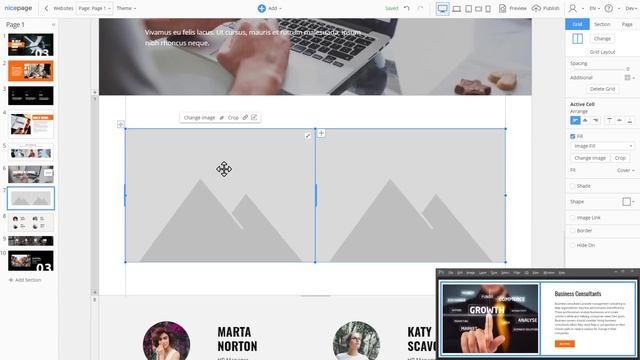The image size is (640, 360).
Task: Open the help question mark icon
Action: [609, 8]
